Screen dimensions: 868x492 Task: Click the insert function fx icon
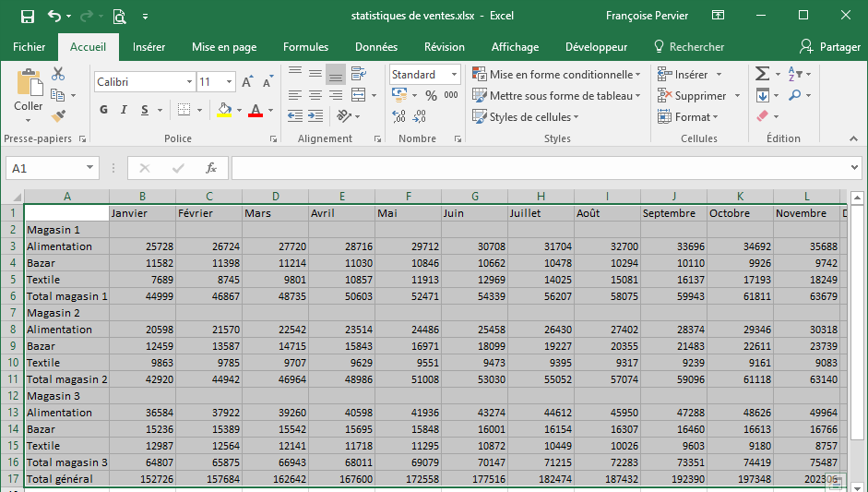(210, 168)
